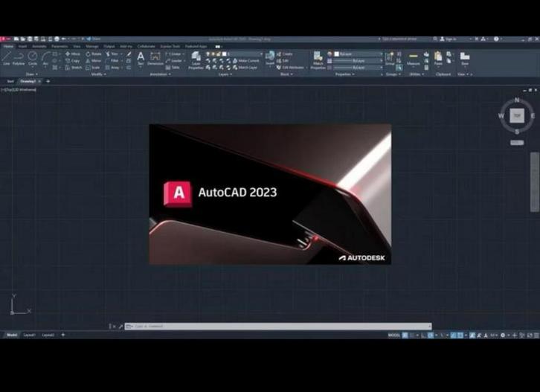Click the Copy tool in Modify panel
The width and height of the screenshot is (540, 392).
pos(73,61)
